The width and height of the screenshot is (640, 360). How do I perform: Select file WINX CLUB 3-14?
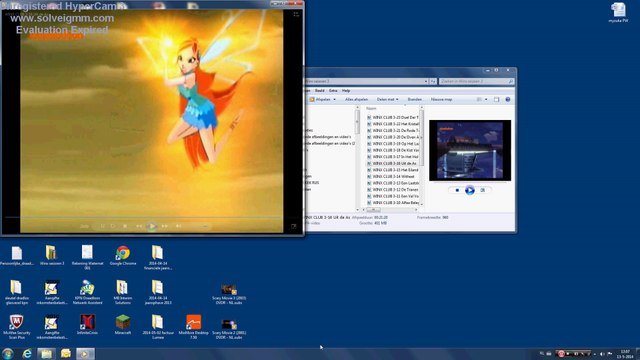pyautogui.click(x=391, y=176)
